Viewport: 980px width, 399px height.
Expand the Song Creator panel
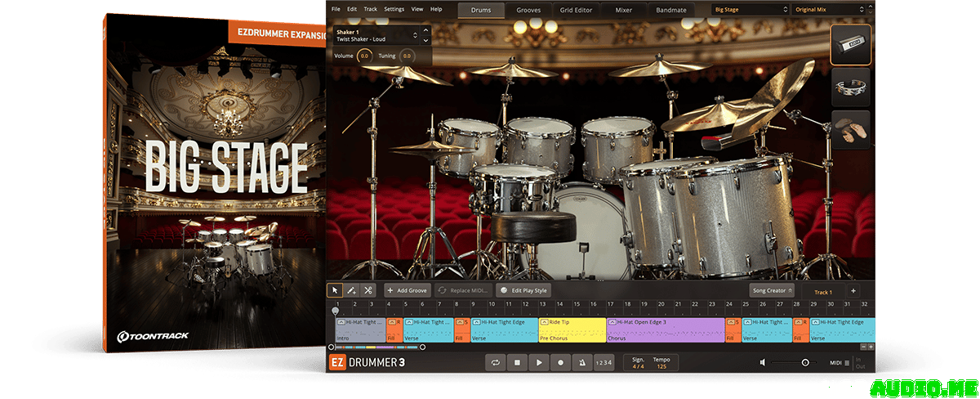coord(772,290)
